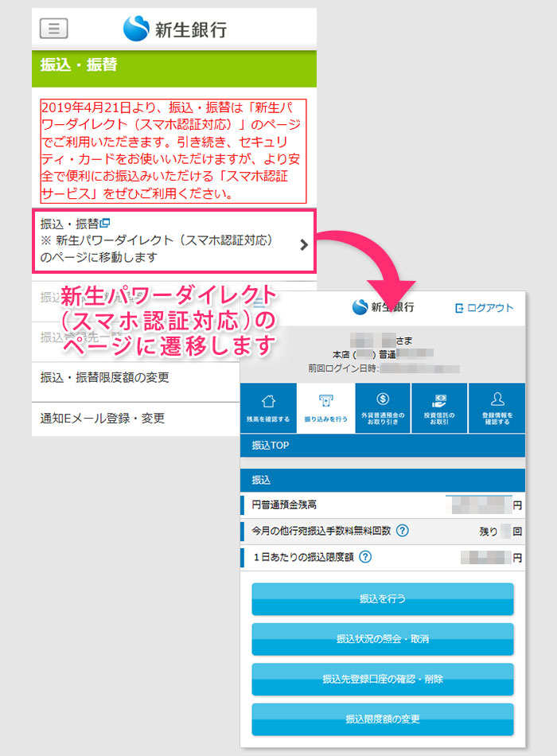
Task: Click the person icon for 登録情報を確認する
Action: pos(497,400)
